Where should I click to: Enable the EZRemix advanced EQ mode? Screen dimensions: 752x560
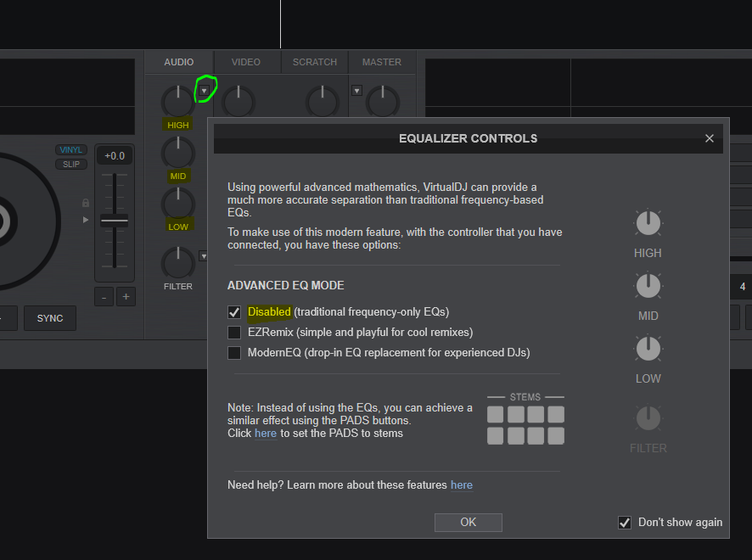tap(234, 333)
